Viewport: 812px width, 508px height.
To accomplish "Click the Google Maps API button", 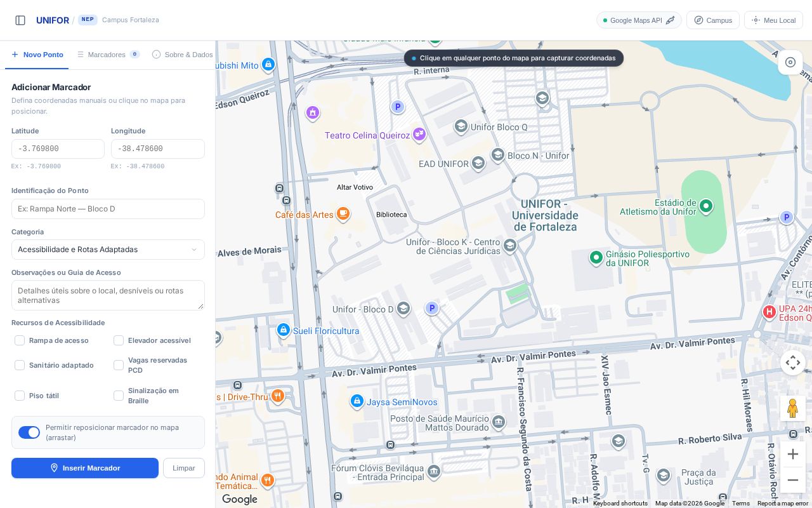I will click(x=639, y=20).
